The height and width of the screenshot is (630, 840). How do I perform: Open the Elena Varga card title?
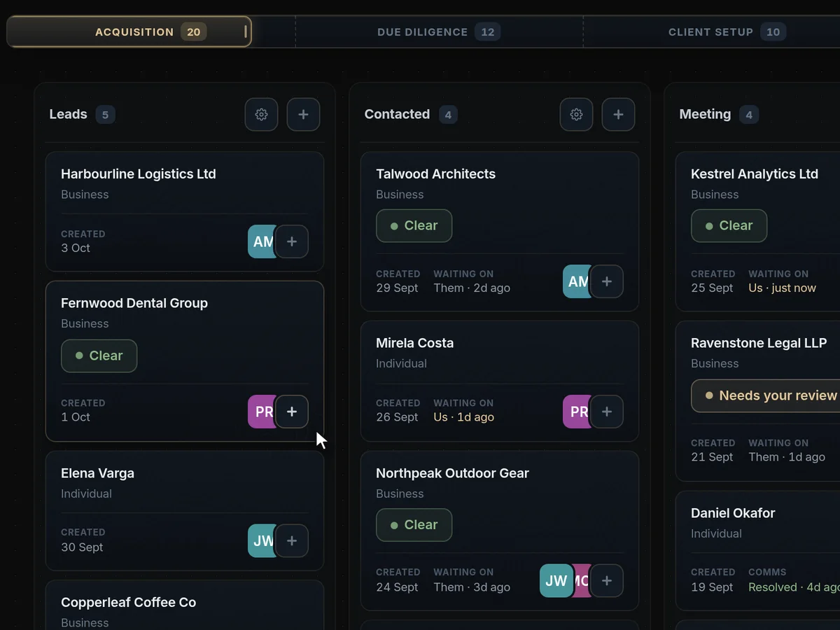point(97,473)
